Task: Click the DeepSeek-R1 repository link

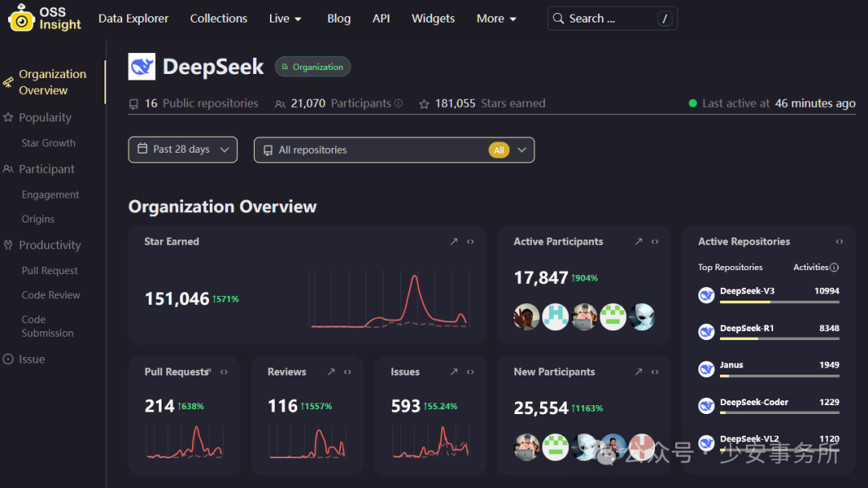Action: pos(747,328)
